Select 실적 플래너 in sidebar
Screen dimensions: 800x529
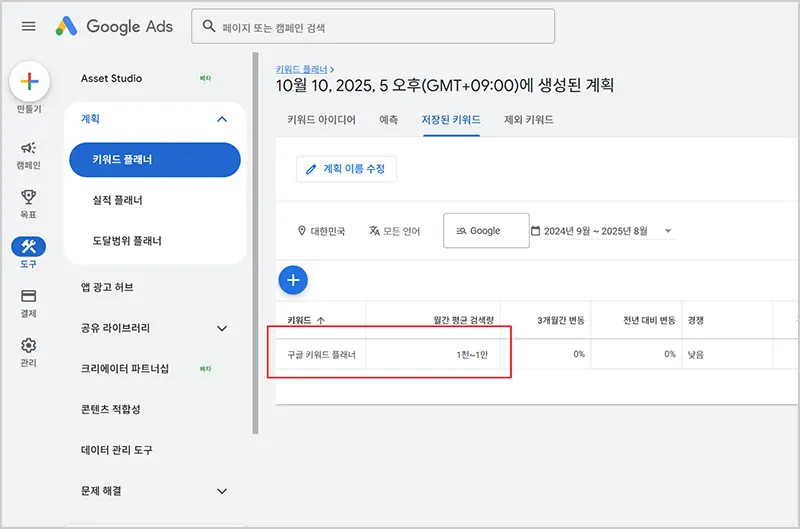click(x=117, y=200)
